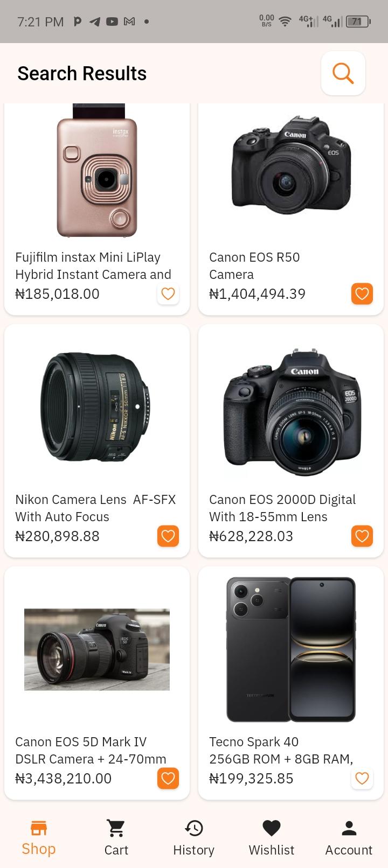Toggle wishlist heart for Canon EOS 2000D
Screen dimensions: 388x868
click(362, 536)
